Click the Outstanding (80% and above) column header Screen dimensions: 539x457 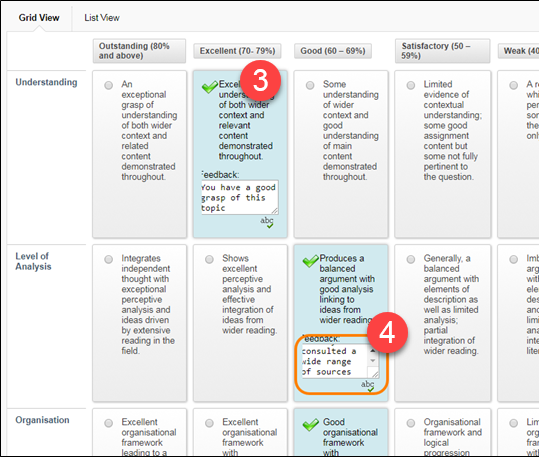pos(139,51)
